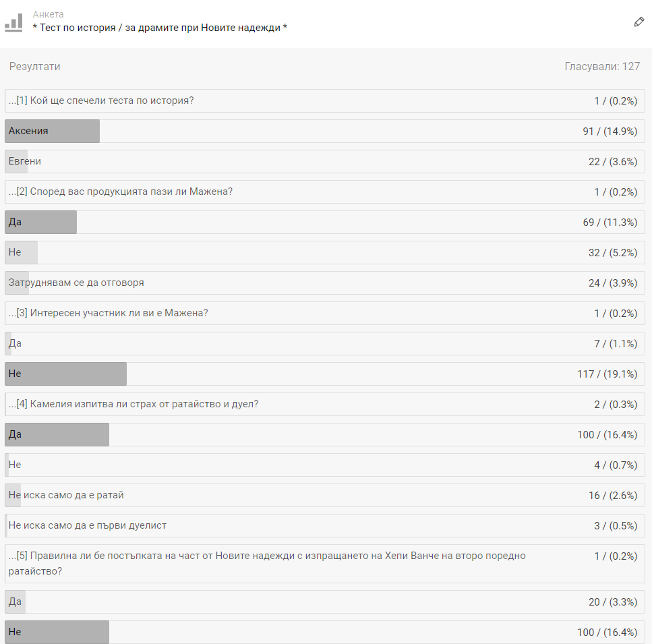Select the Аксения result row
Viewport: 652px width, 644px height.
[x=325, y=131]
